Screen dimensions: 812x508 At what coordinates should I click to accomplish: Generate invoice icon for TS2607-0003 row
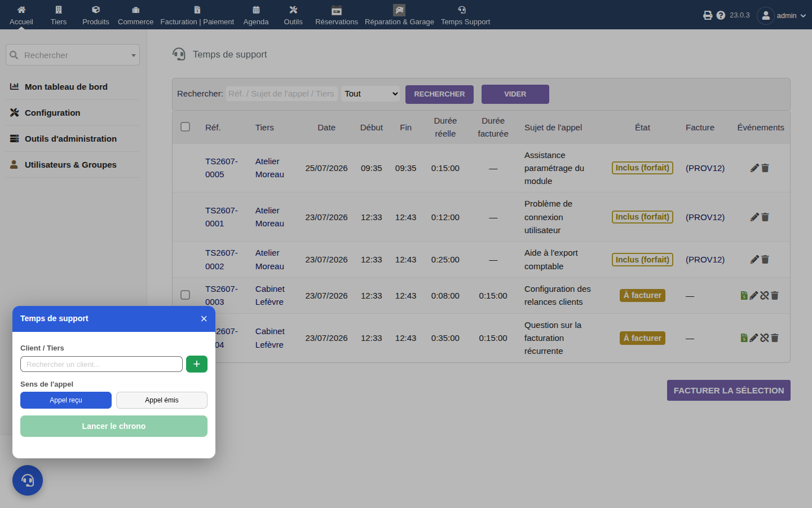click(x=744, y=295)
